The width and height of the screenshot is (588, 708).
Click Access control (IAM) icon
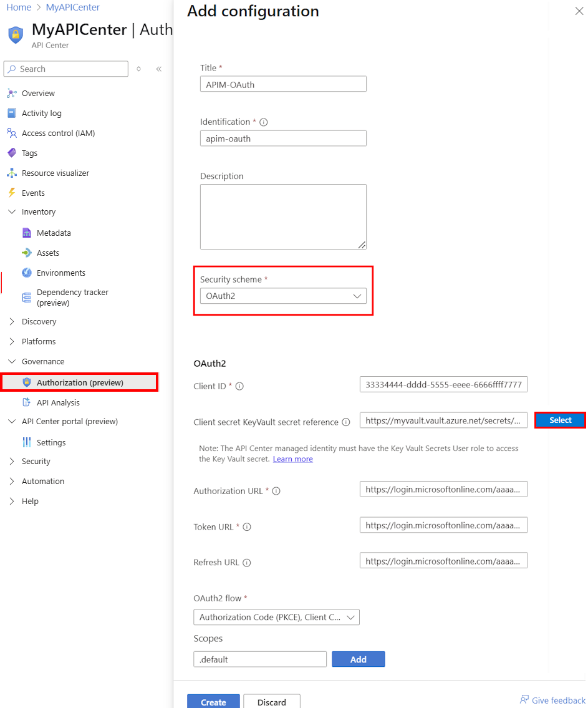pos(12,133)
